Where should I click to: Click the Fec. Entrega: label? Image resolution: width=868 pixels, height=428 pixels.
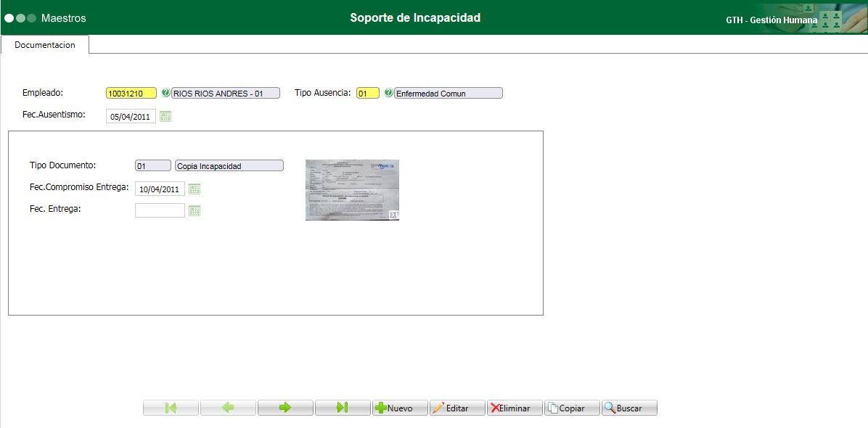click(x=55, y=208)
